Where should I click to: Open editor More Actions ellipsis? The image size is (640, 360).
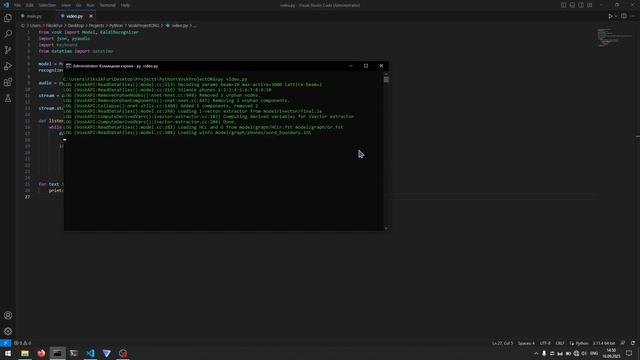633,16
